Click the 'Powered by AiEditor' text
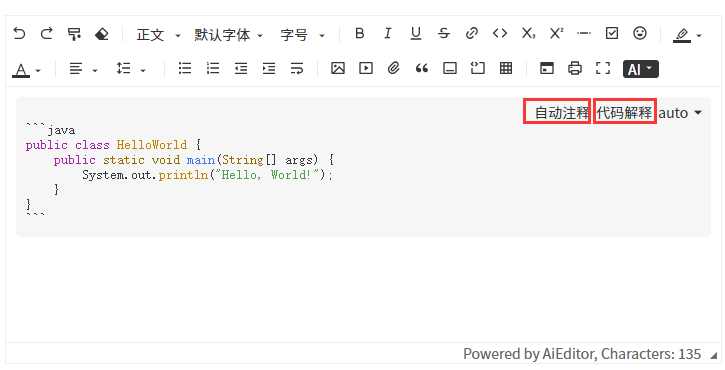The height and width of the screenshot is (370, 725). pyautogui.click(x=529, y=354)
